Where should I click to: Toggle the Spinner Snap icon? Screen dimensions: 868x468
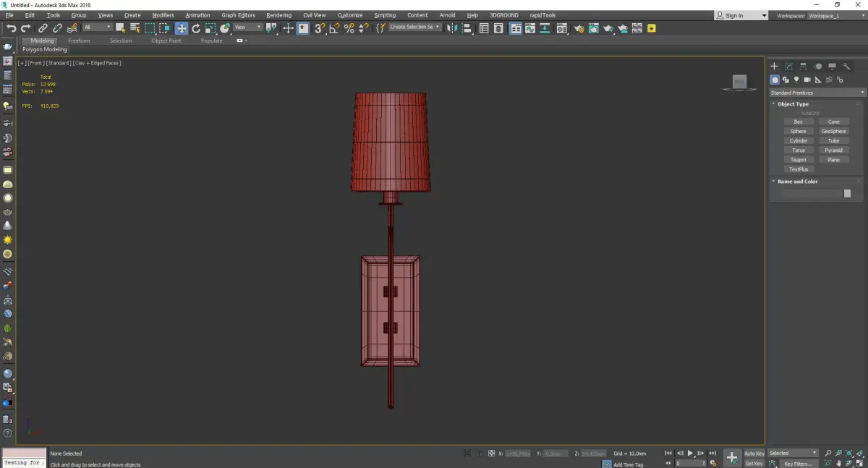pos(364,28)
